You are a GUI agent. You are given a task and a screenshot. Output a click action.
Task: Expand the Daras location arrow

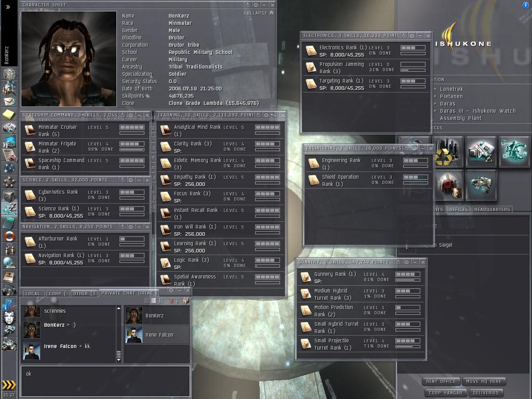point(435,104)
